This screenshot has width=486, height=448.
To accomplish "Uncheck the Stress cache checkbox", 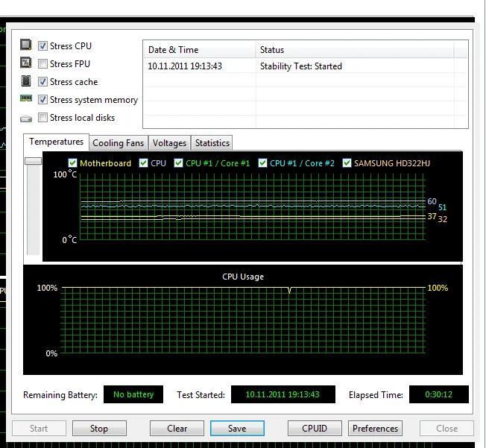I will 42,82.
